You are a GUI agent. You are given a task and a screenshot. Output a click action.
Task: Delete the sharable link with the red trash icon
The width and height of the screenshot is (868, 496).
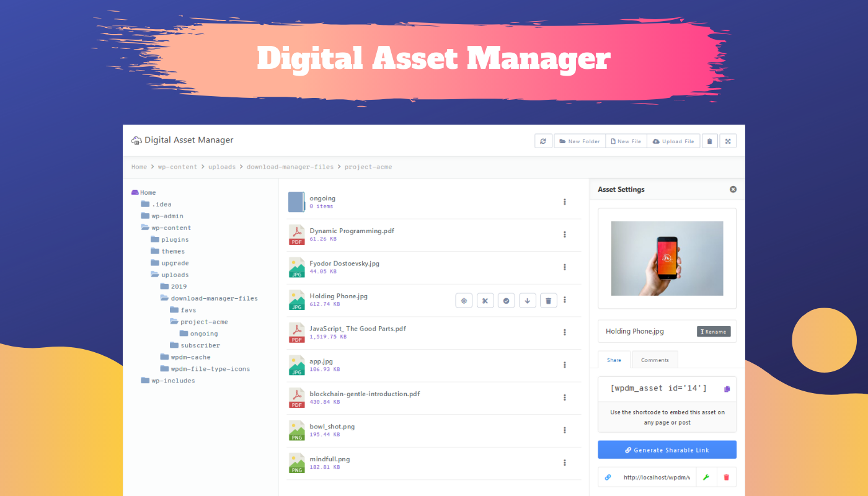(726, 477)
